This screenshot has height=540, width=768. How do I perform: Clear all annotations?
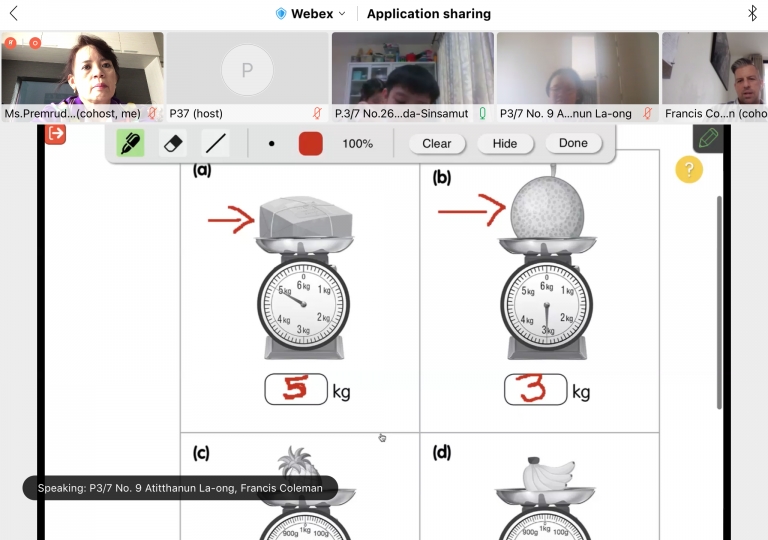click(x=436, y=144)
